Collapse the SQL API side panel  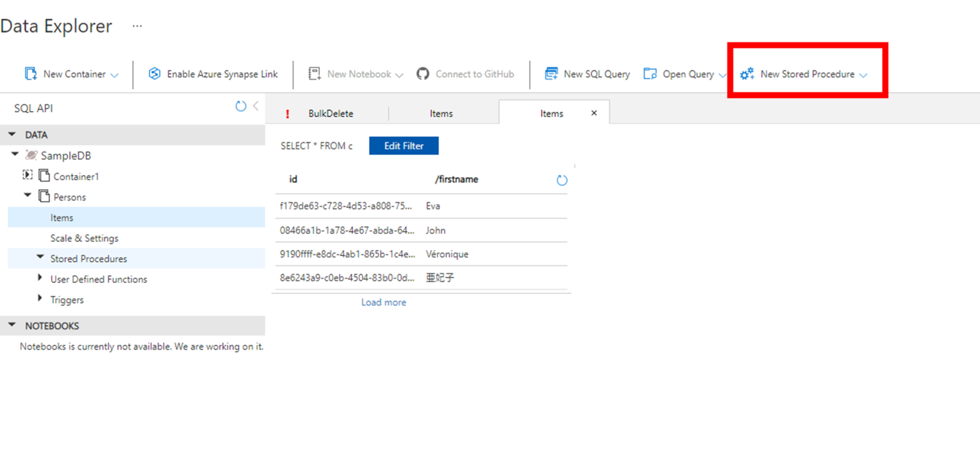click(x=256, y=106)
